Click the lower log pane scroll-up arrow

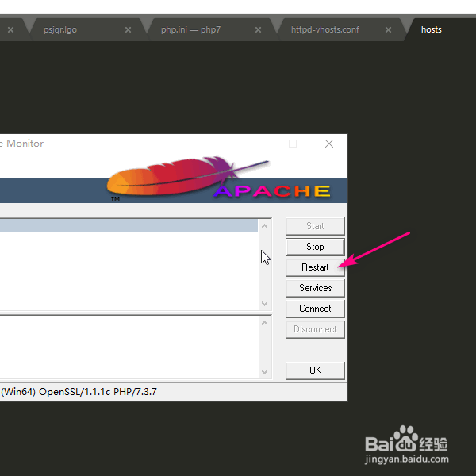click(x=264, y=324)
